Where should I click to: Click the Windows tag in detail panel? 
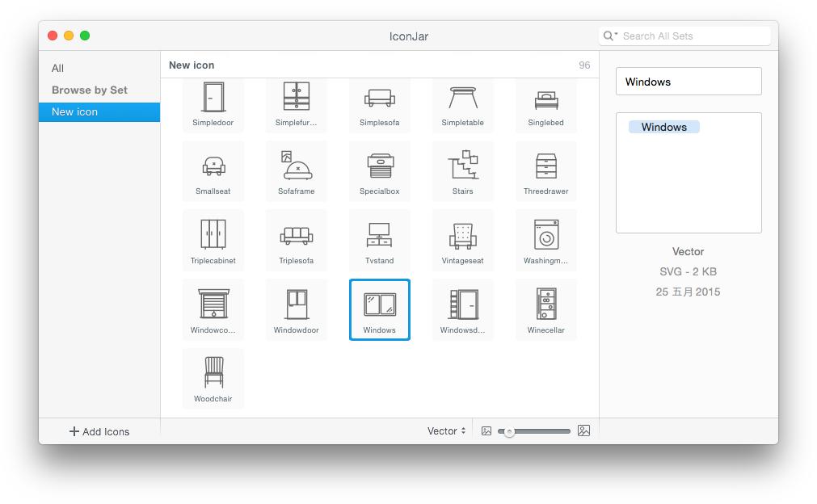pos(663,127)
